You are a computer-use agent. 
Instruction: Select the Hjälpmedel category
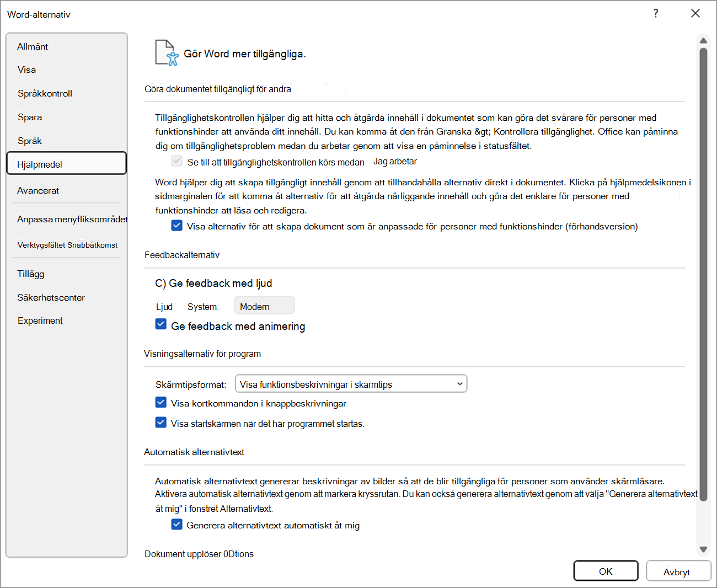(x=67, y=164)
